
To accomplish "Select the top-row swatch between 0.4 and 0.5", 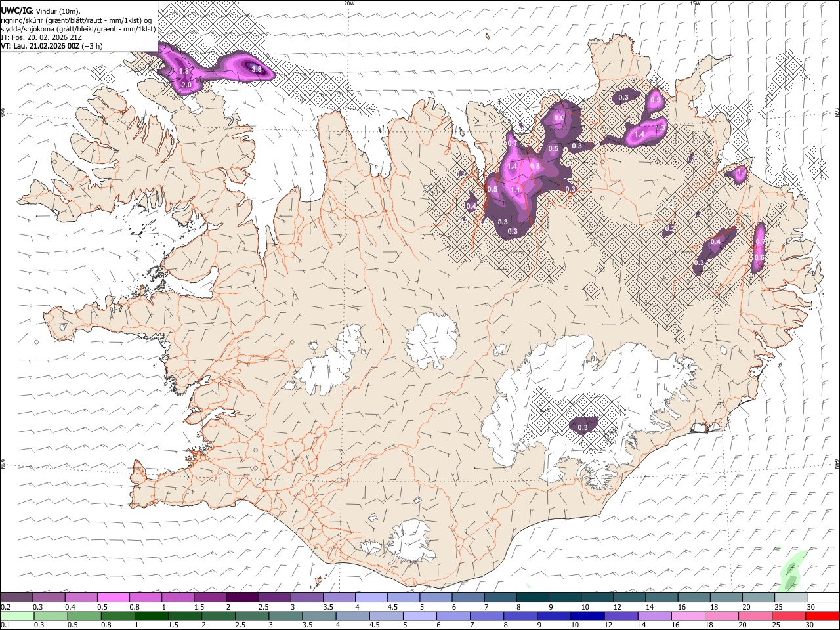I will [x=81, y=598].
